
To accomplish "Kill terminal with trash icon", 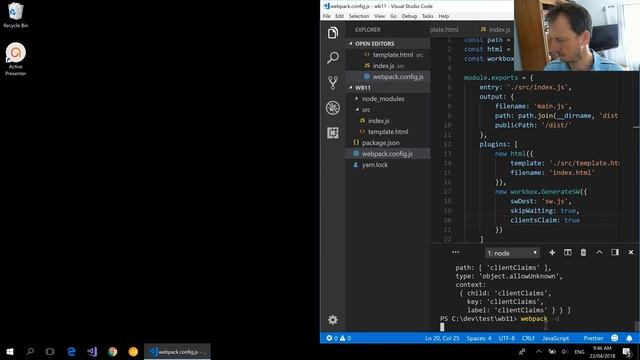I will (x=583, y=253).
